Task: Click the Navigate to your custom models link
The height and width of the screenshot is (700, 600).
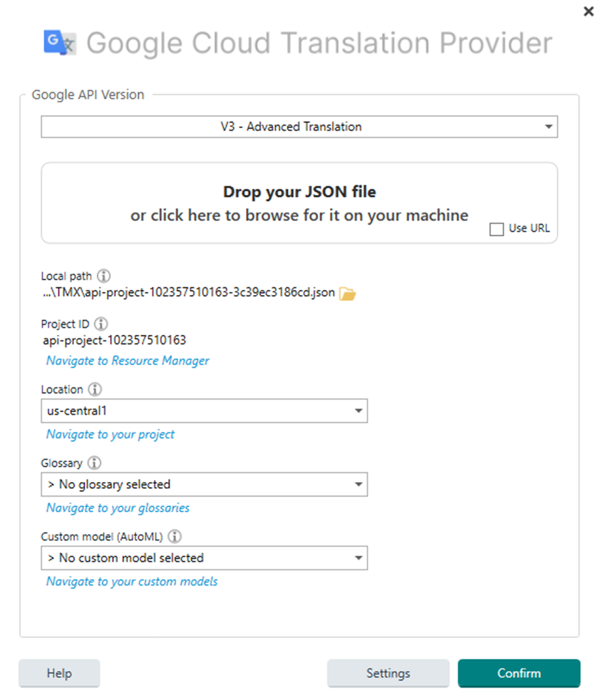Action: (x=131, y=581)
